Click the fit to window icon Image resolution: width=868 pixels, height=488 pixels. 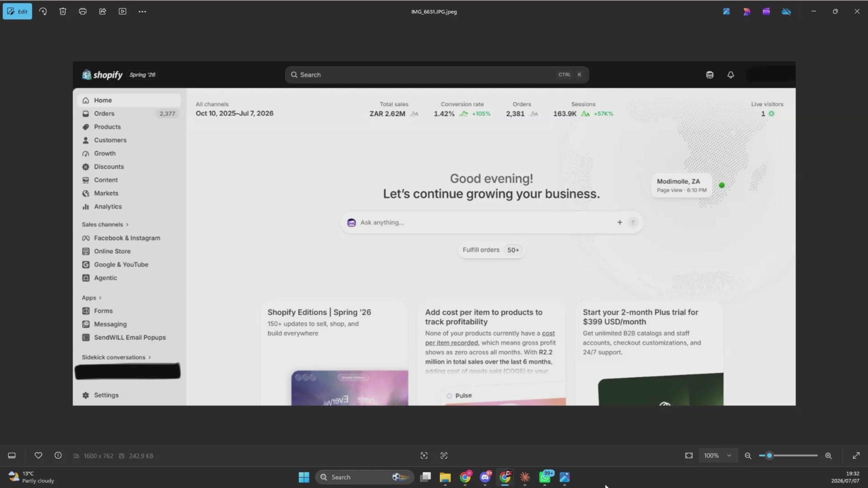[x=689, y=455]
